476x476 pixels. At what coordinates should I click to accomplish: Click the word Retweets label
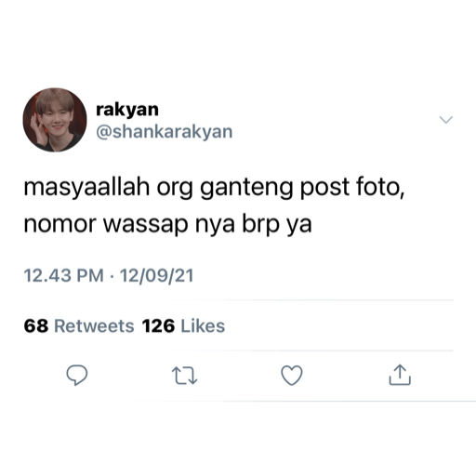94,326
